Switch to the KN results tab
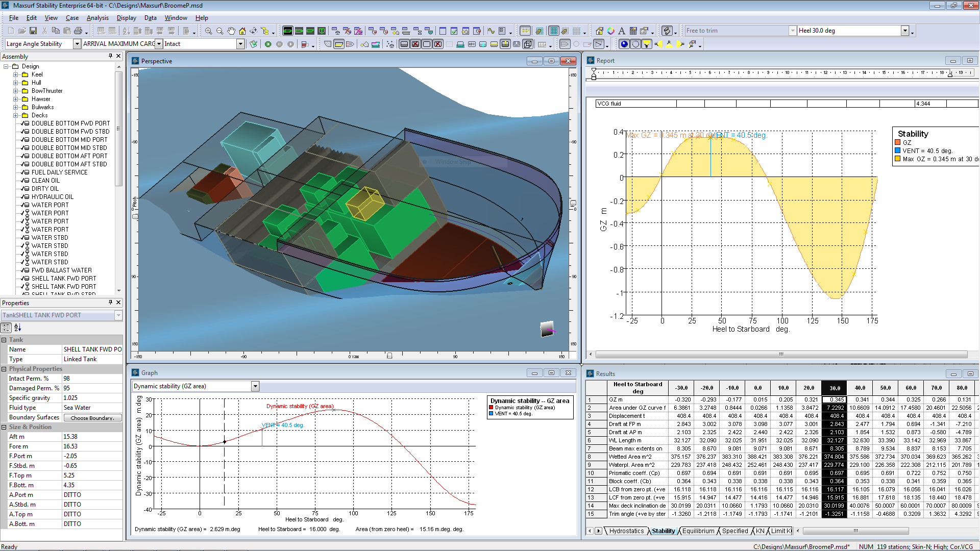The image size is (980, 551). (760, 531)
